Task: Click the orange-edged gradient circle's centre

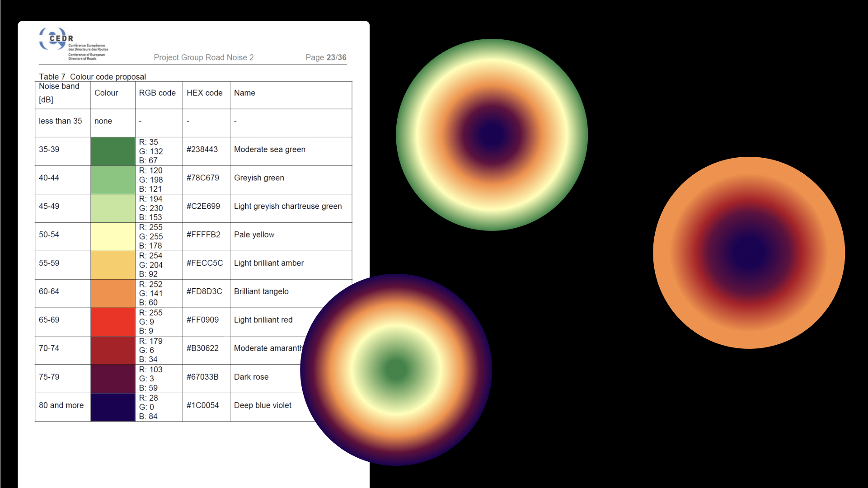Action: pyautogui.click(x=749, y=253)
